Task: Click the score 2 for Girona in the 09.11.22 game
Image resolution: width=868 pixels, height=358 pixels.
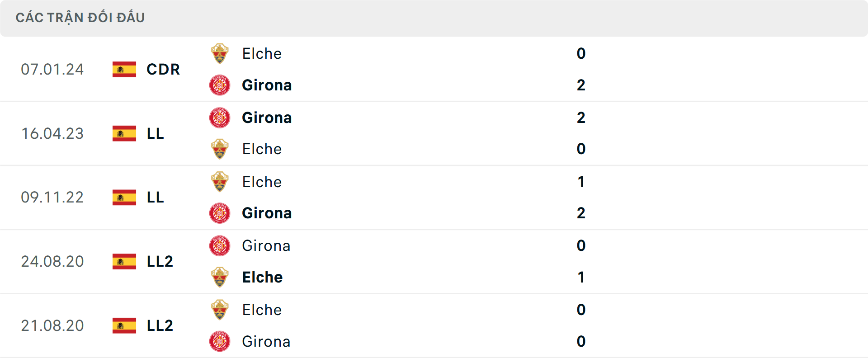Action: coord(581,213)
